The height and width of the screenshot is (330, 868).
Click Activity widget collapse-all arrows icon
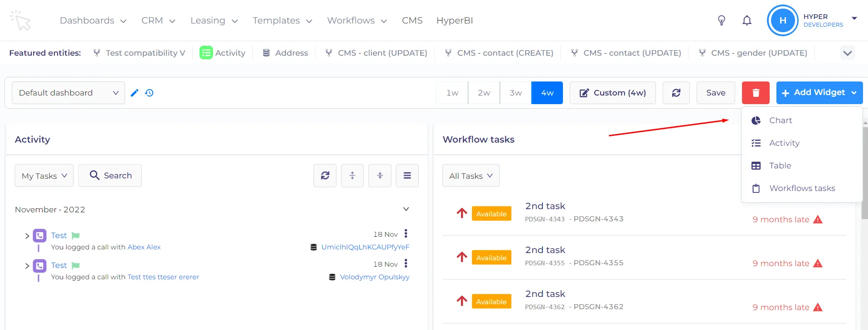click(x=380, y=176)
